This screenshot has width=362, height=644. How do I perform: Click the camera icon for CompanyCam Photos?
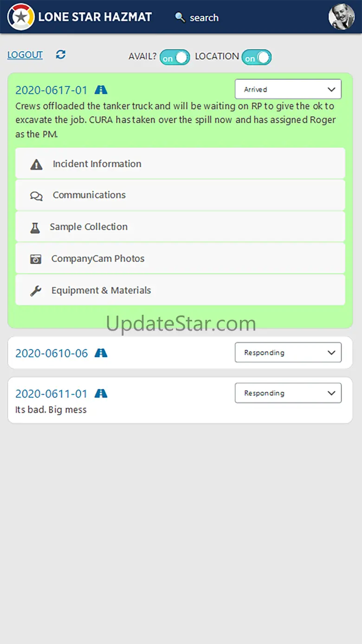pos(36,259)
